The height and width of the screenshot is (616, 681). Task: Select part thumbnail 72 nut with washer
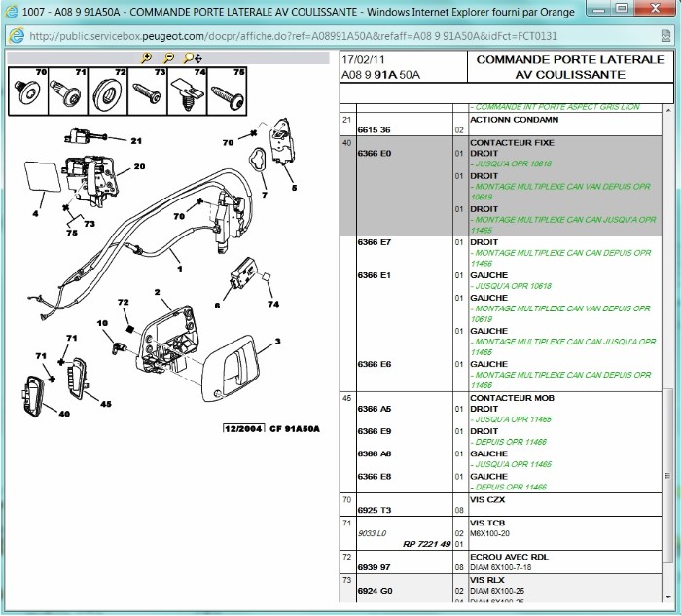click(x=108, y=91)
